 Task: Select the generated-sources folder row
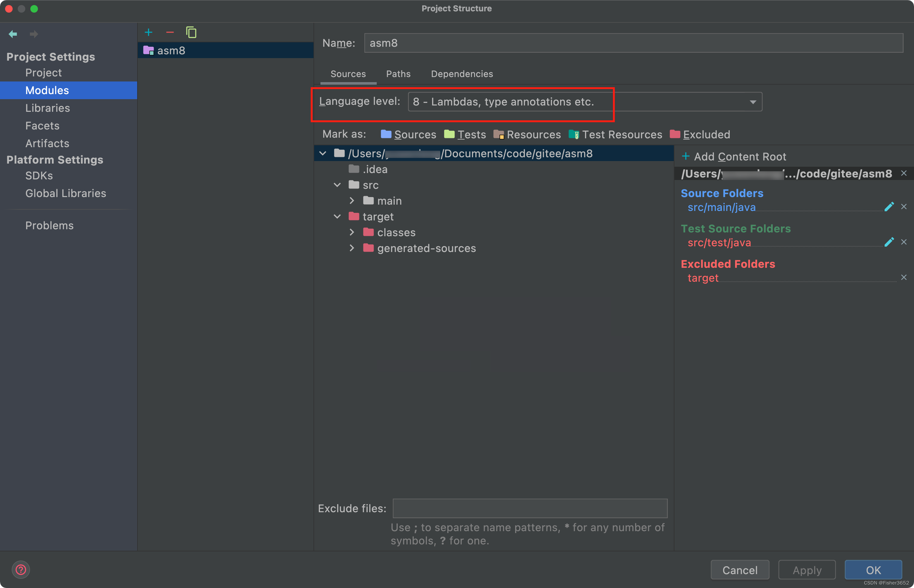pos(494,248)
